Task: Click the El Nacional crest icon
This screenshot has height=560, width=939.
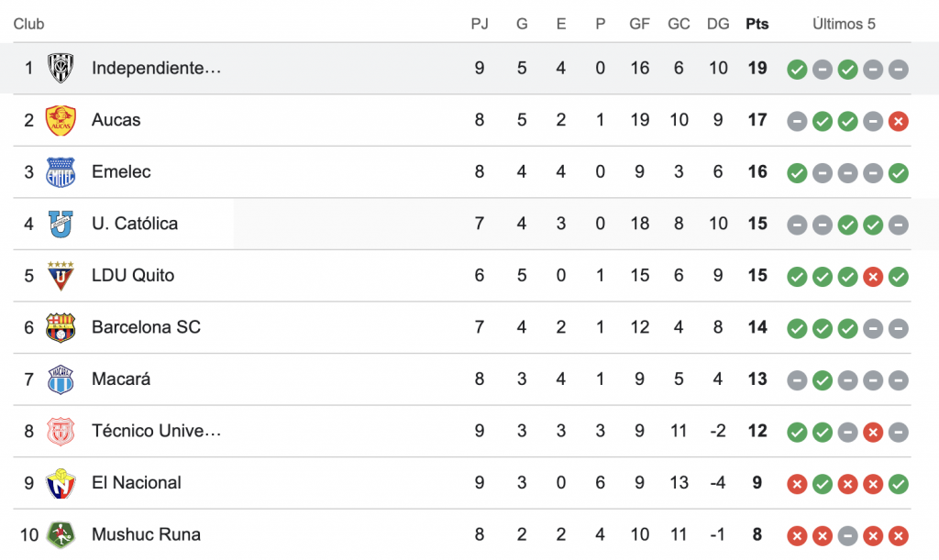Action: coord(61,483)
